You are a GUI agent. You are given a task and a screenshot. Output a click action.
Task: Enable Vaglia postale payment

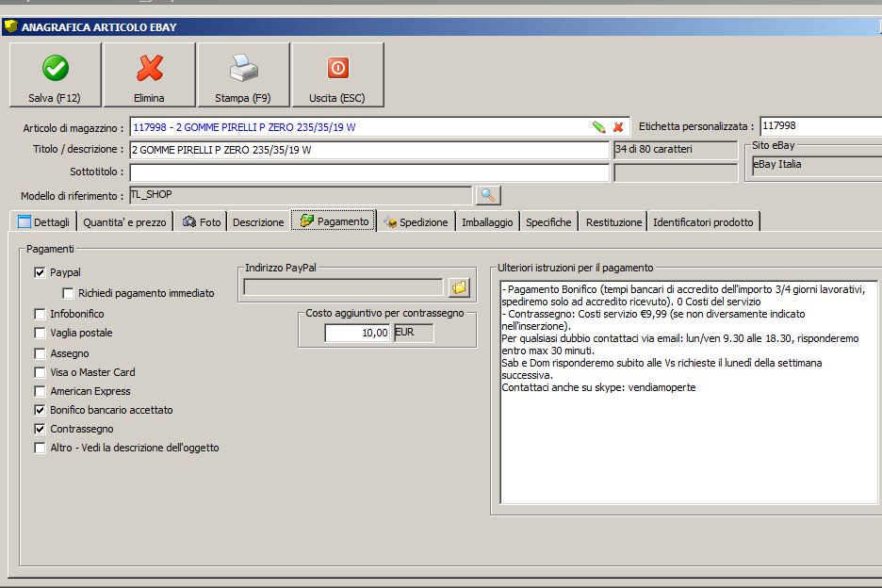(x=40, y=333)
